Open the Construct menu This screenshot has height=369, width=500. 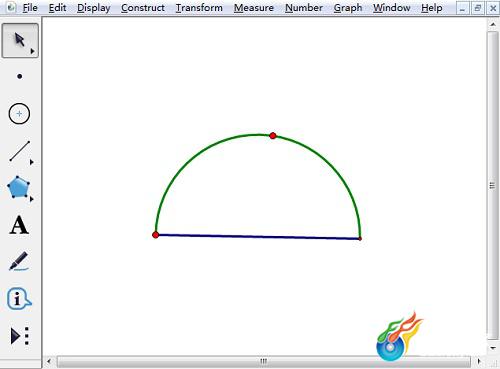143,8
